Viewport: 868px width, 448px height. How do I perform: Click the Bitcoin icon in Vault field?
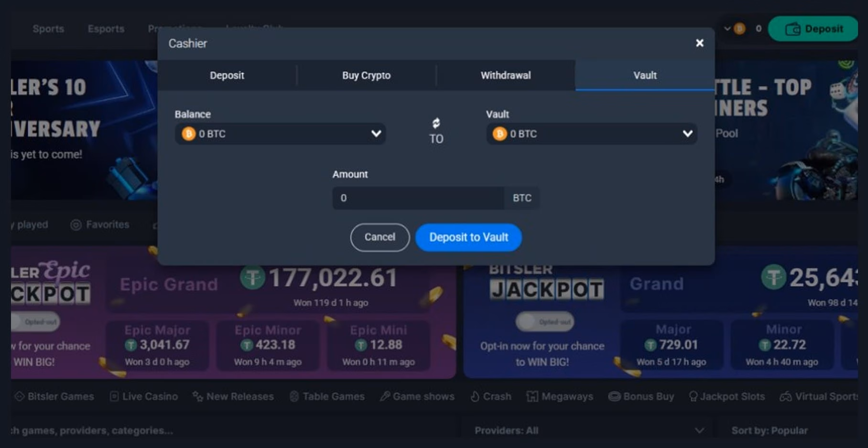[x=500, y=134]
